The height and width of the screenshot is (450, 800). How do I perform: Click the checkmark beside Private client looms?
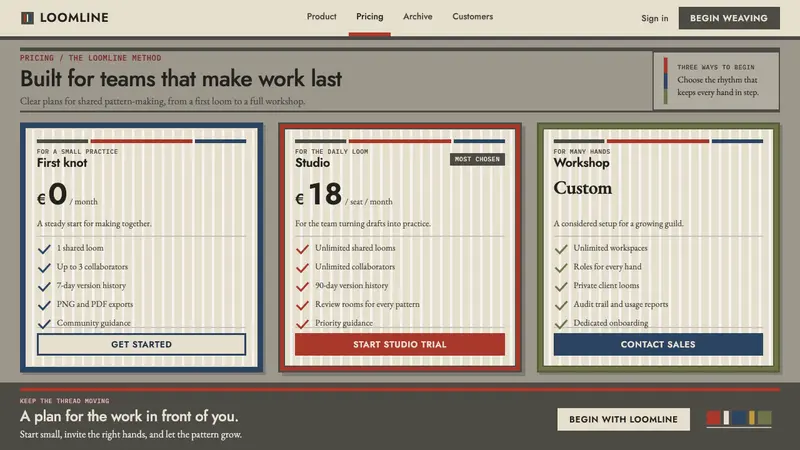[561, 286]
